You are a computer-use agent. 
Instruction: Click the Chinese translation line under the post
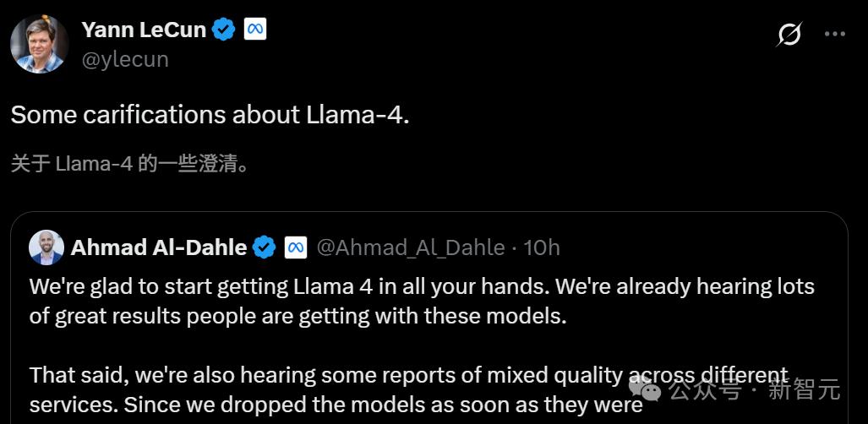point(130,163)
